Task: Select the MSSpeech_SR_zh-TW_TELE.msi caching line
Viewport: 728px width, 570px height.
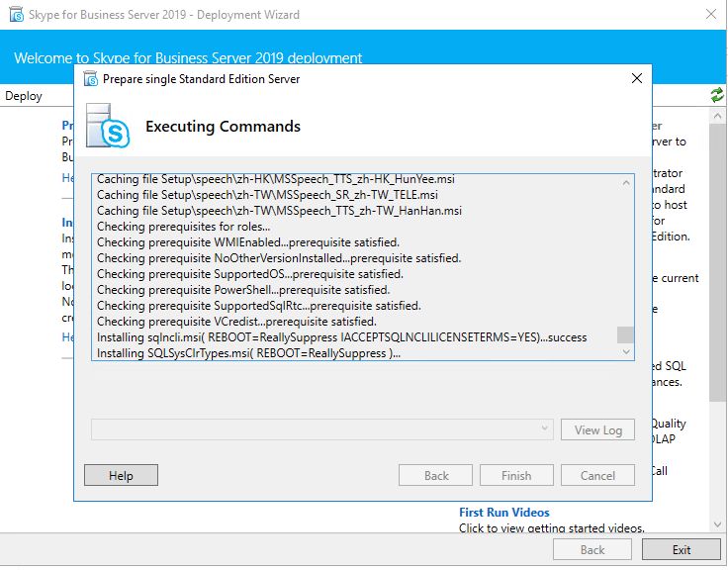Action: tap(267, 195)
